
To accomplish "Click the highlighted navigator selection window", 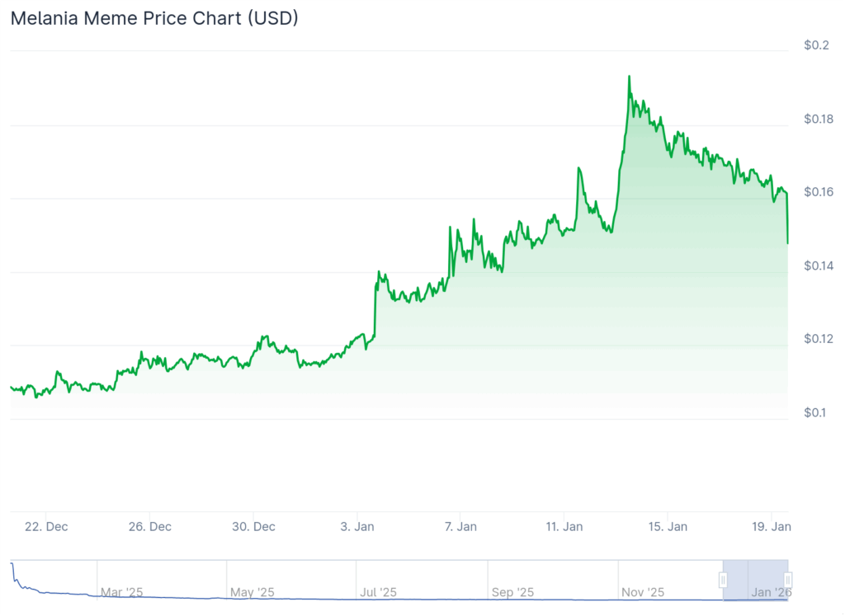I will point(755,580).
